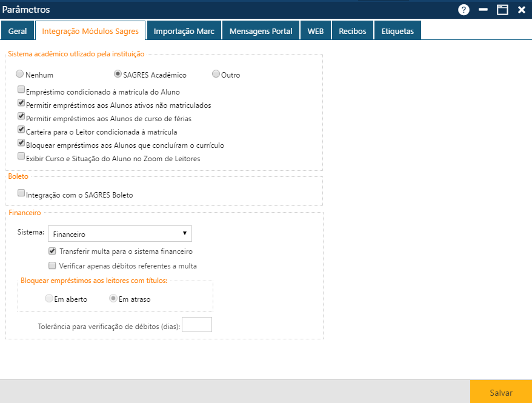Select the "Em aberto" blocking option
The height and width of the screenshot is (403, 532).
[x=49, y=298]
